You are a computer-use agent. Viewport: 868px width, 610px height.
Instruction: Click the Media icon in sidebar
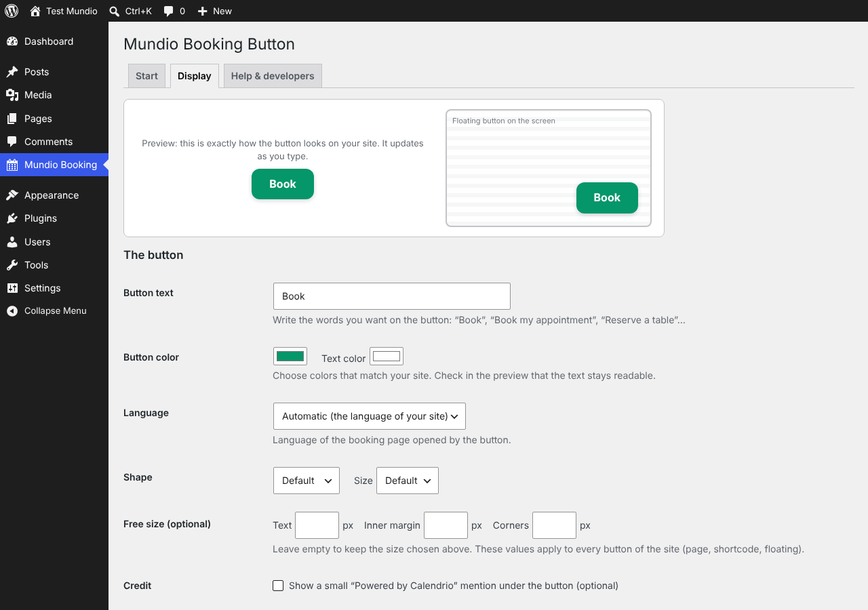pos(12,95)
